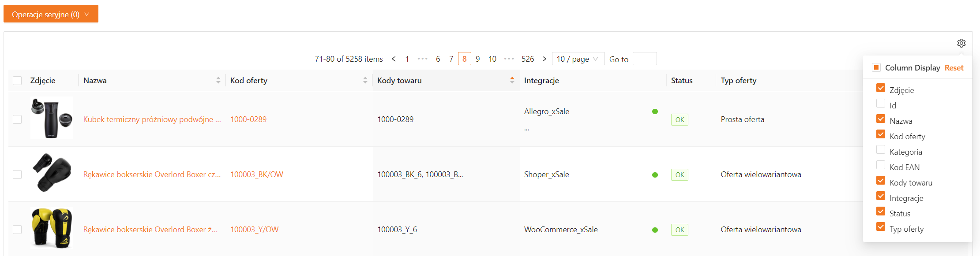
Task: Go to previous page arrow
Action: tap(394, 59)
